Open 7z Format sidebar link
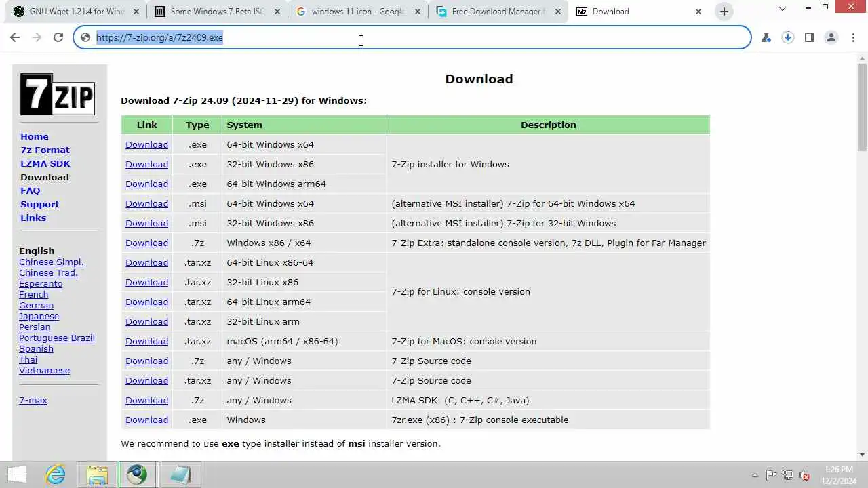868x488 pixels. (45, 150)
